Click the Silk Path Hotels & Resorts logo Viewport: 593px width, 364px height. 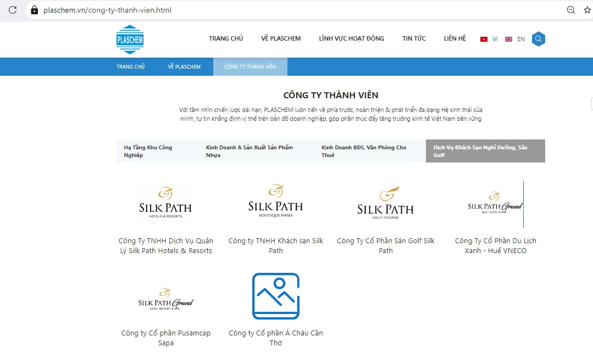pyautogui.click(x=165, y=203)
